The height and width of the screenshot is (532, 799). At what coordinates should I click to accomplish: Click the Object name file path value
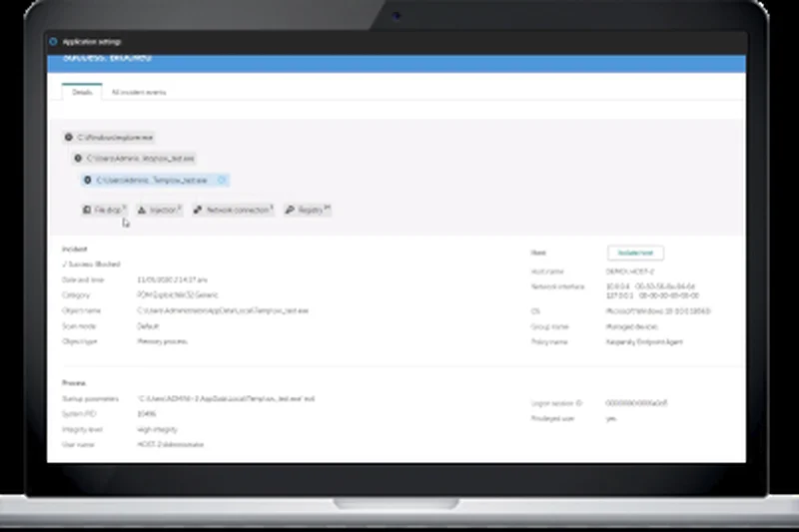pyautogui.click(x=223, y=310)
